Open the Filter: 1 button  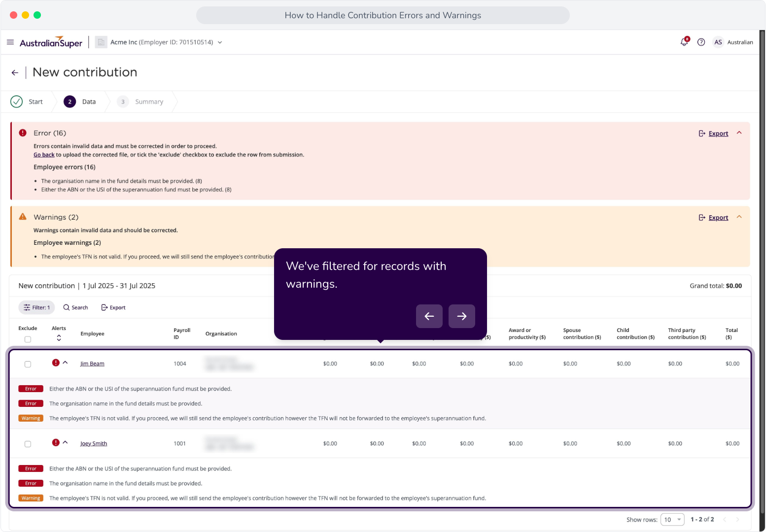[36, 307]
